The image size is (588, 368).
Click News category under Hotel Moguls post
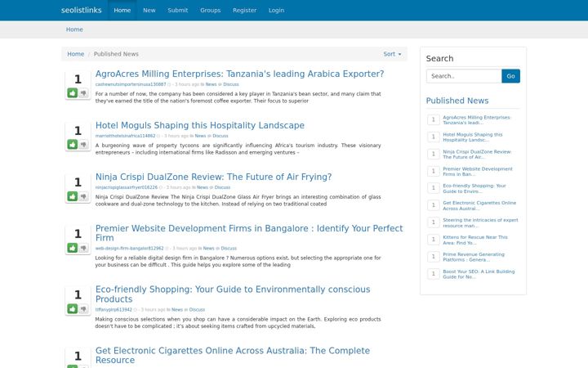pyautogui.click(x=200, y=136)
